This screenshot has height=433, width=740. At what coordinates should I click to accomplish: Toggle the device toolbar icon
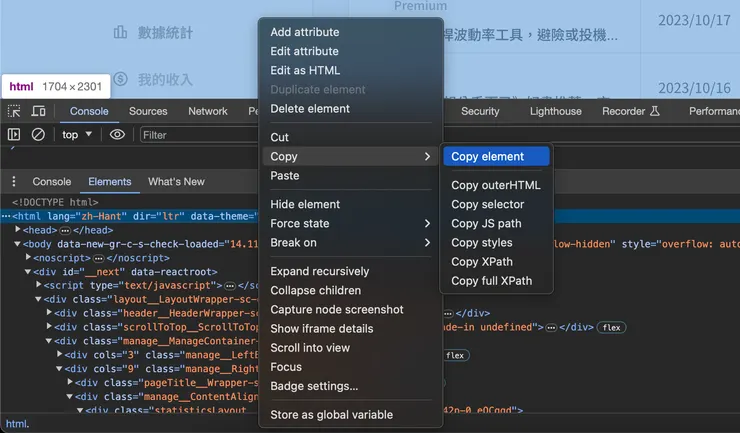(x=38, y=111)
